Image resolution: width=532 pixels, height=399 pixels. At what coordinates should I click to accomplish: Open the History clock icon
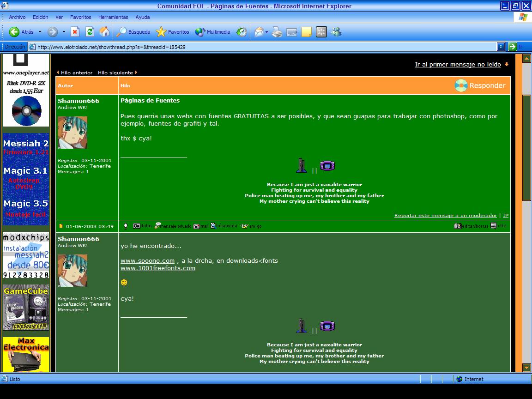click(241, 32)
